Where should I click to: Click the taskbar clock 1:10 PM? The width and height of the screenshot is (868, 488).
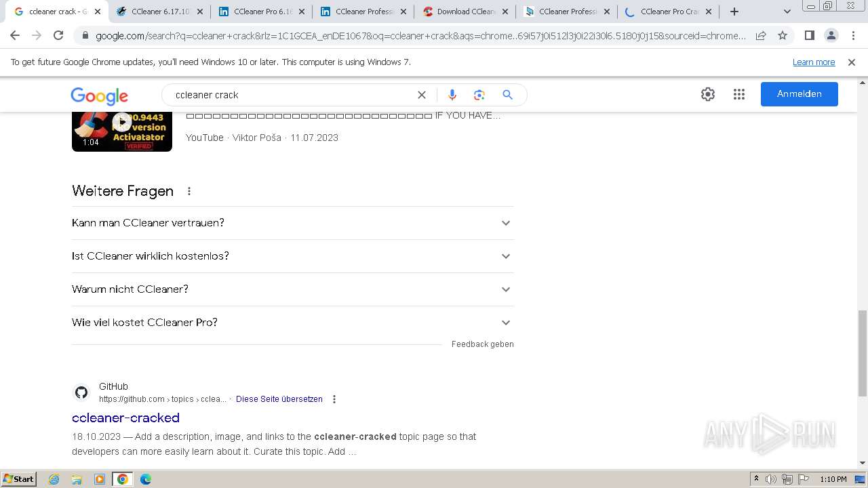pos(833,479)
